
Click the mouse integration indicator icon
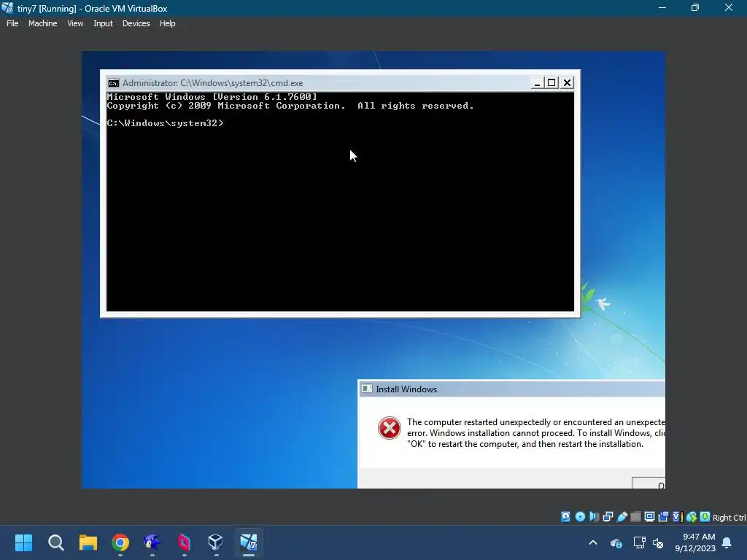[692, 517]
